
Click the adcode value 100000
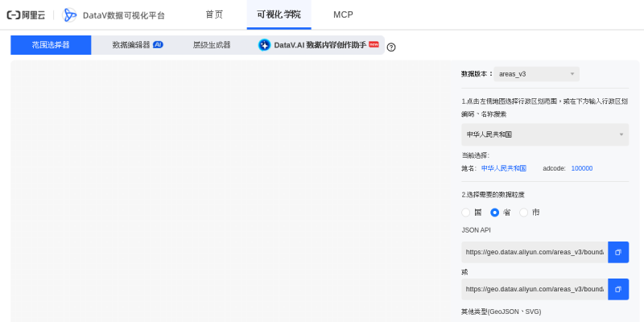click(x=581, y=168)
